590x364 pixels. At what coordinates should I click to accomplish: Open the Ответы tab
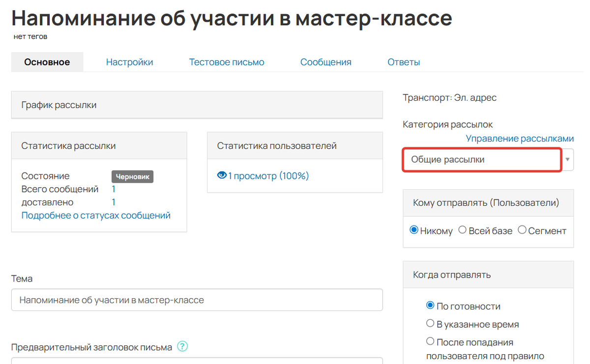pyautogui.click(x=403, y=61)
